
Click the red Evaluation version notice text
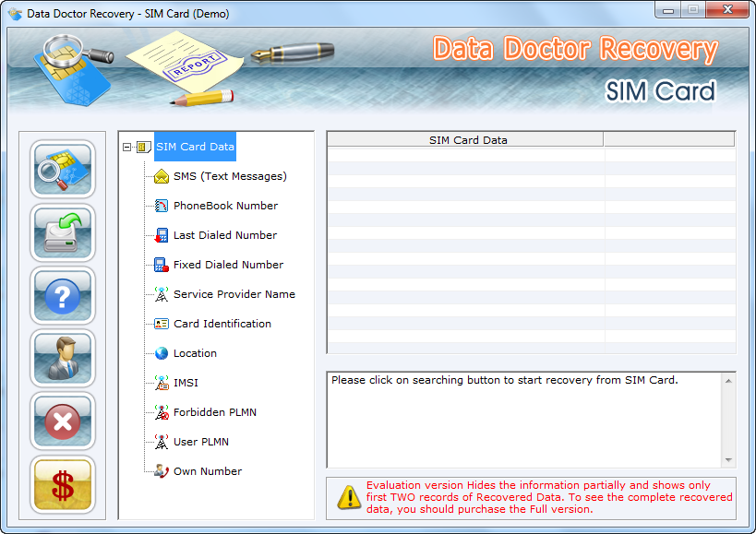point(549,497)
